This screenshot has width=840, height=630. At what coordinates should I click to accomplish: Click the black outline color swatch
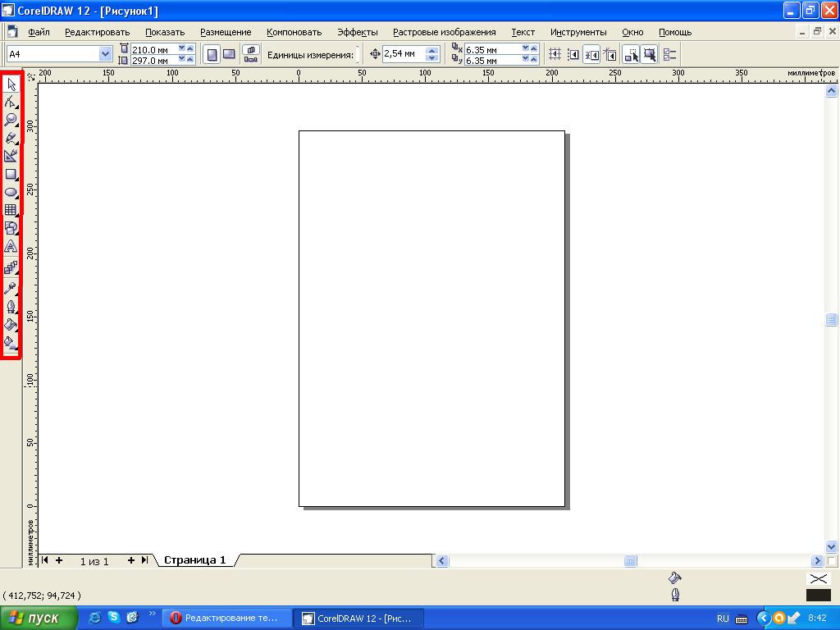[x=818, y=595]
